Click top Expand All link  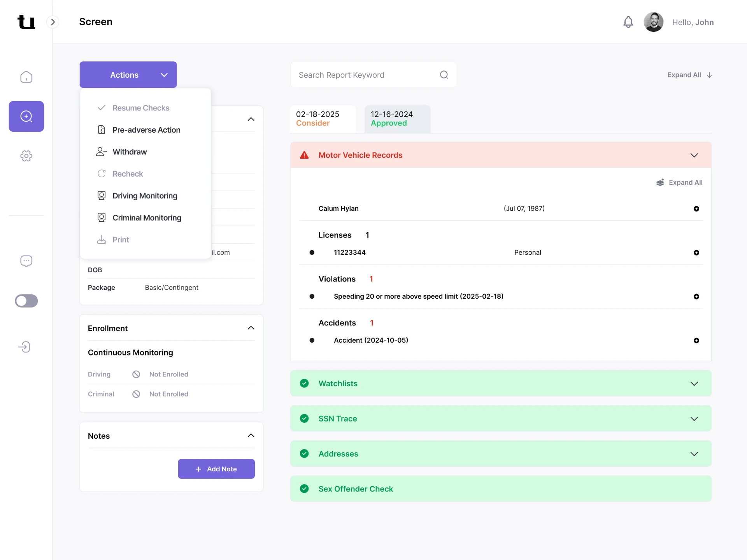tap(689, 75)
